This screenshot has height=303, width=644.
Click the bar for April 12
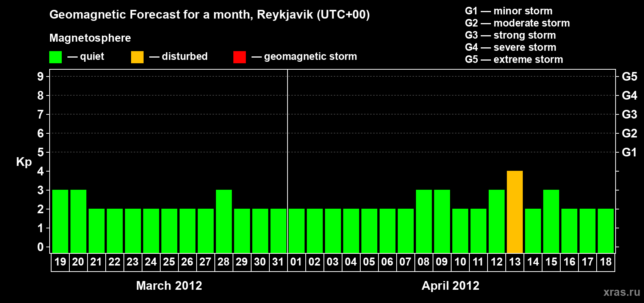(497, 221)
